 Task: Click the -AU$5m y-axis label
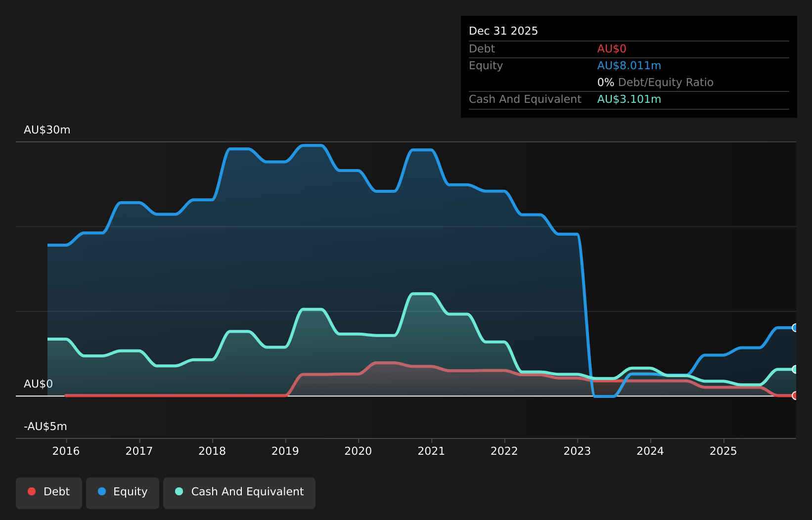[45, 427]
